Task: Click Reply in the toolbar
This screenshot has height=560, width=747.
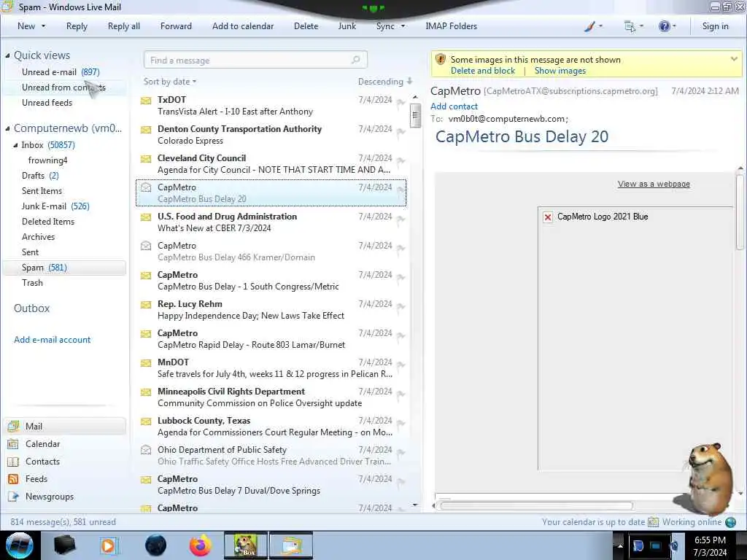Action: pyautogui.click(x=77, y=26)
